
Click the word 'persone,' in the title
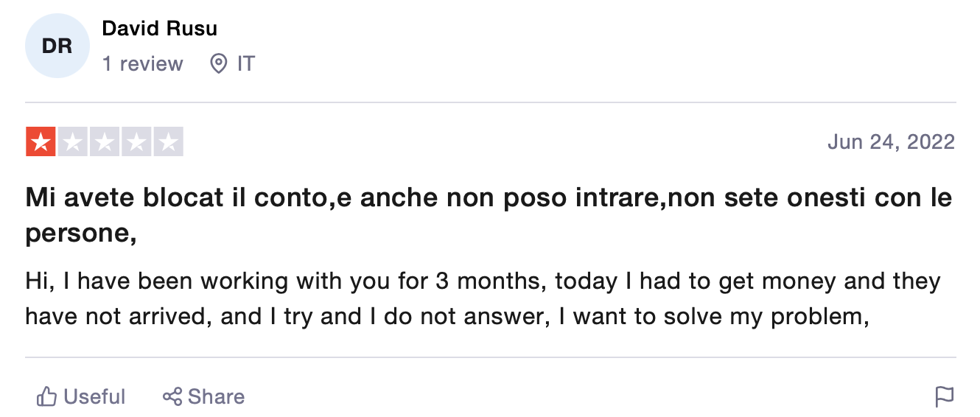pyautogui.click(x=81, y=234)
